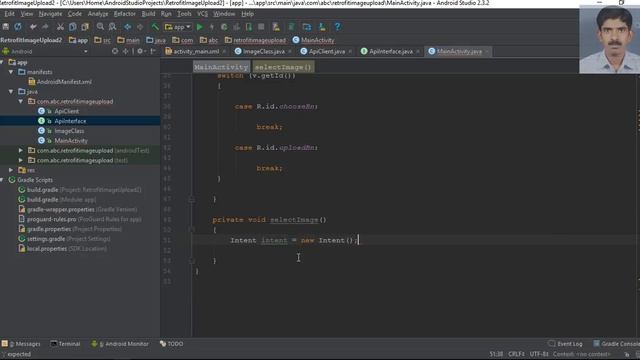Image resolution: width=640 pixels, height=360 pixels.
Task: Click the Debug app icon
Action: point(224,27)
